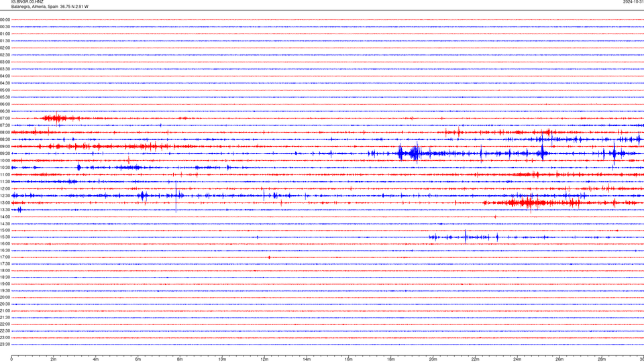This screenshot has width=644, height=362.
Task: Pick the 13:00 trace label
Action: pos(5,202)
